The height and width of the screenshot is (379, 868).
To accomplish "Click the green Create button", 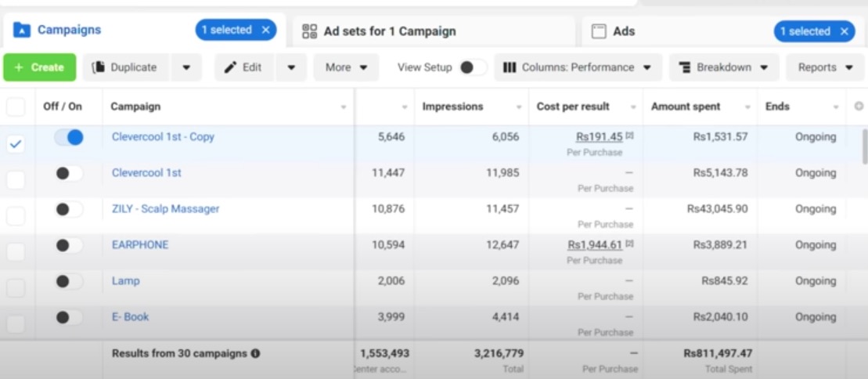I will [39, 67].
